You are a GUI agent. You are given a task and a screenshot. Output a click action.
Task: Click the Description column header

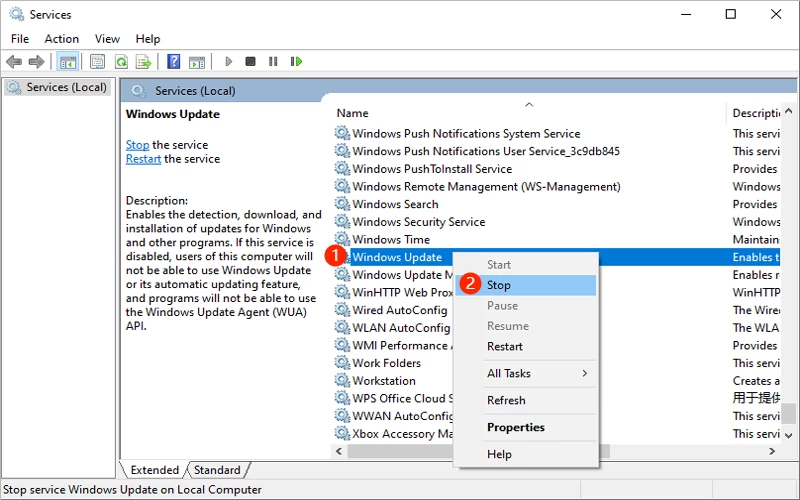[x=756, y=113]
